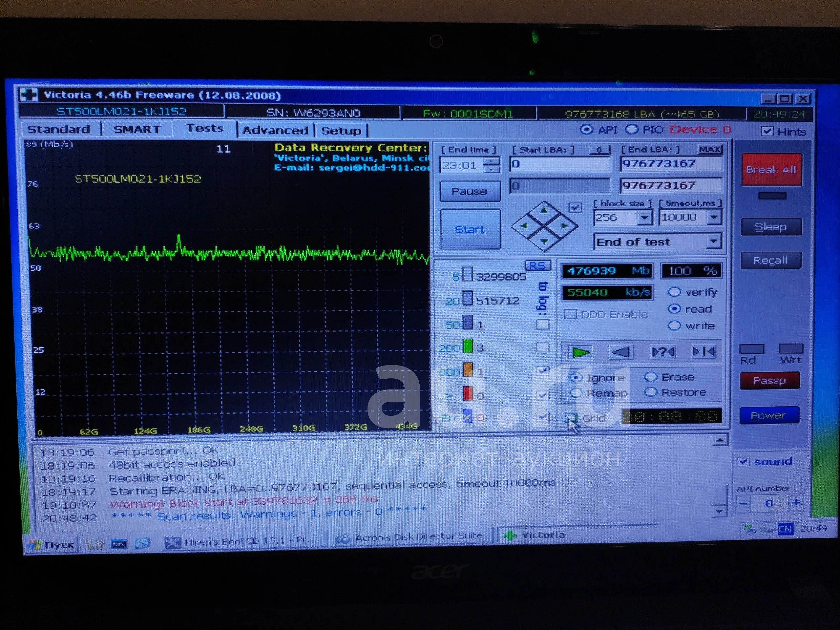Select the Erase radio option
Screen dimensions: 840x630
(x=650, y=377)
